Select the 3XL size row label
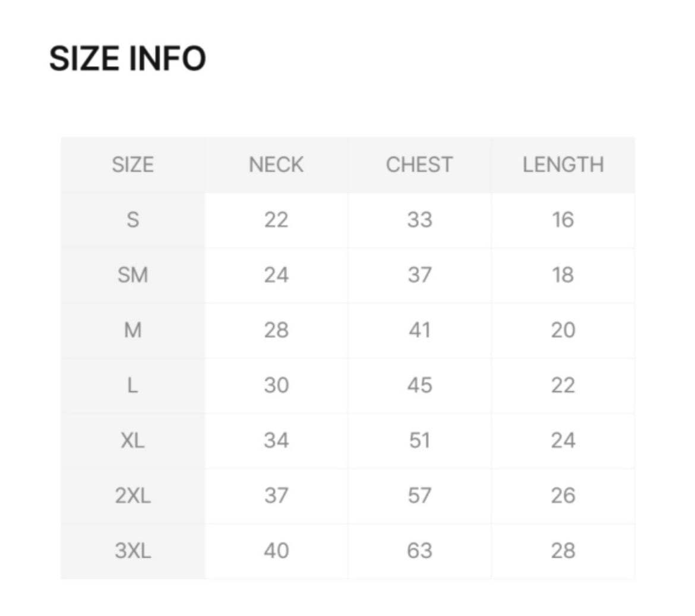Screen dimensions: 695x616 point(132,551)
